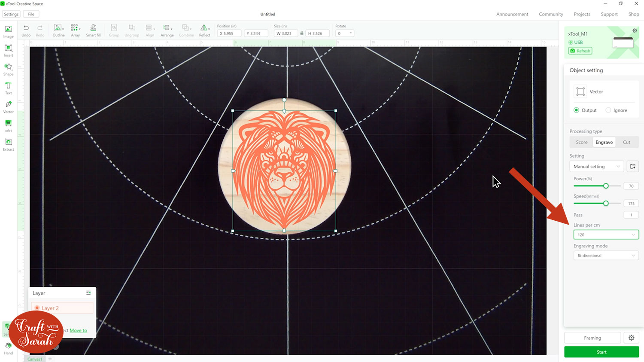Adjust the Speed slider handle

[x=606, y=203]
